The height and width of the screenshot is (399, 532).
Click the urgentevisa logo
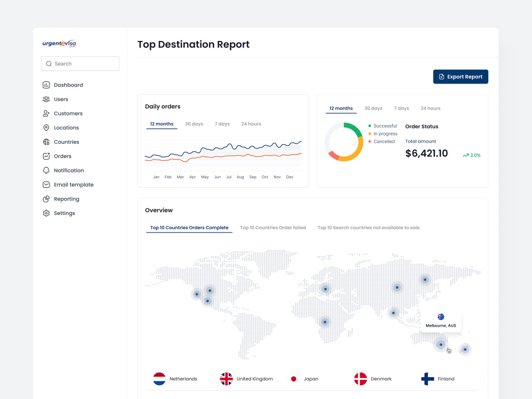click(59, 44)
